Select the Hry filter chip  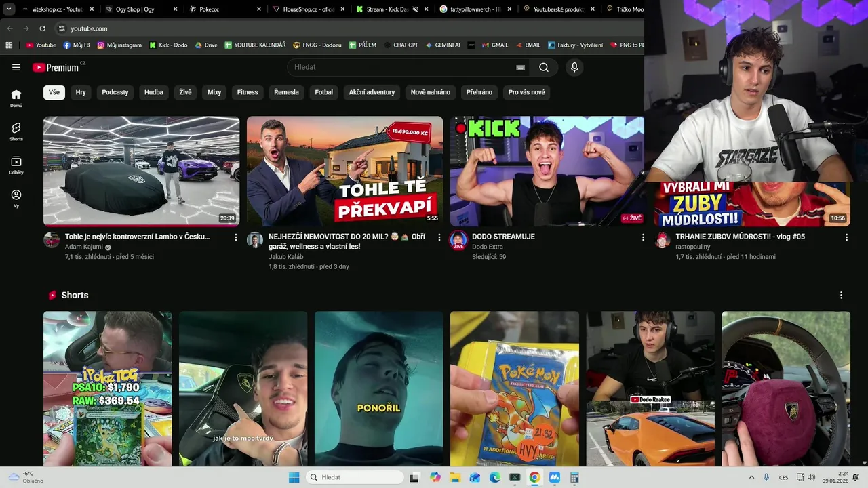pyautogui.click(x=81, y=92)
